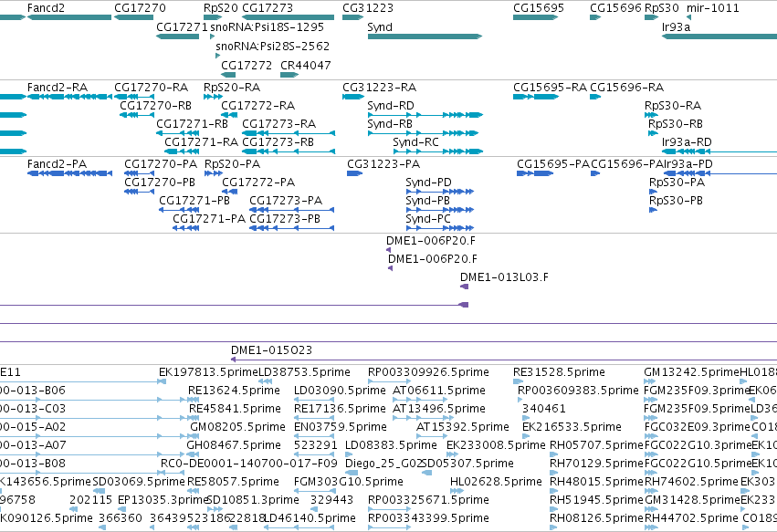This screenshot has width=777, height=532.
Task: Click the RE31528.5prime EST label
Action: click(x=559, y=372)
